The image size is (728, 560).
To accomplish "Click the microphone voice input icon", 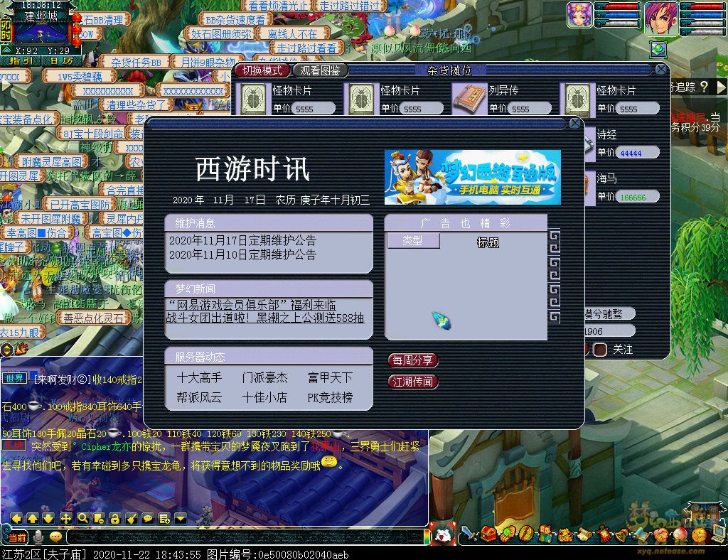I will [38, 537].
